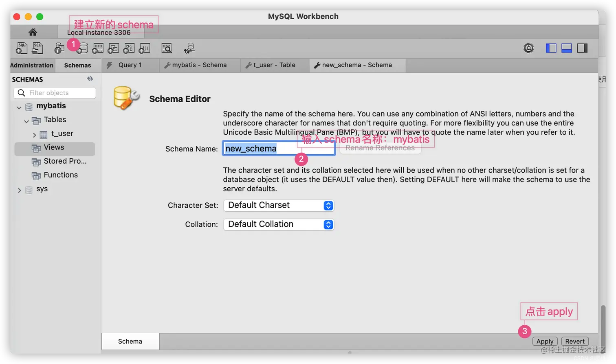The height and width of the screenshot is (364, 616).
Task: Click the Apply button
Action: (x=545, y=341)
